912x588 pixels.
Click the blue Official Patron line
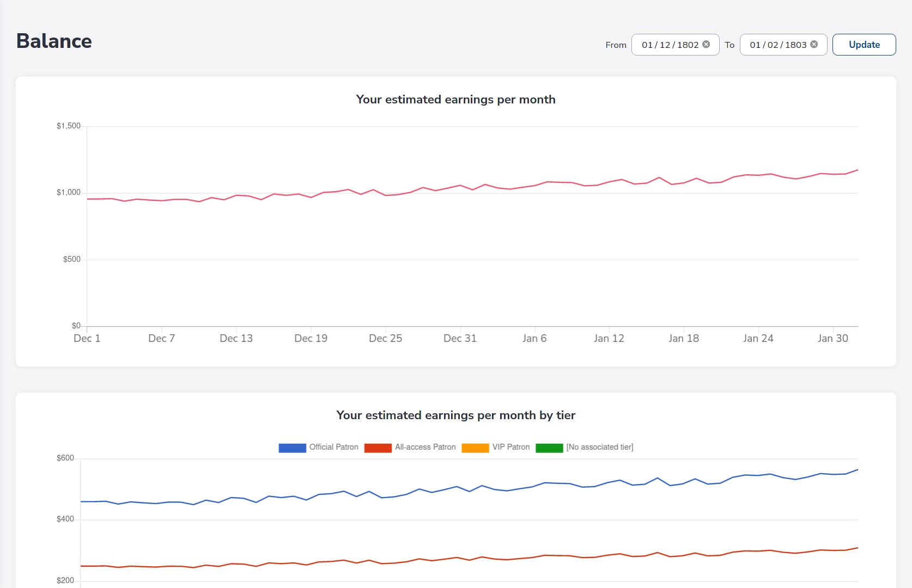tap(457, 487)
